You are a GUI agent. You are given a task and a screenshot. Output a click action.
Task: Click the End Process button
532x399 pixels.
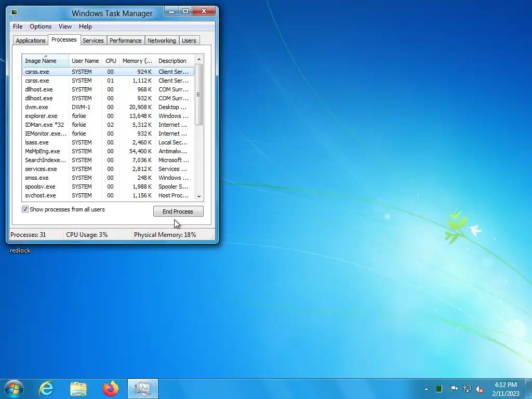point(178,211)
